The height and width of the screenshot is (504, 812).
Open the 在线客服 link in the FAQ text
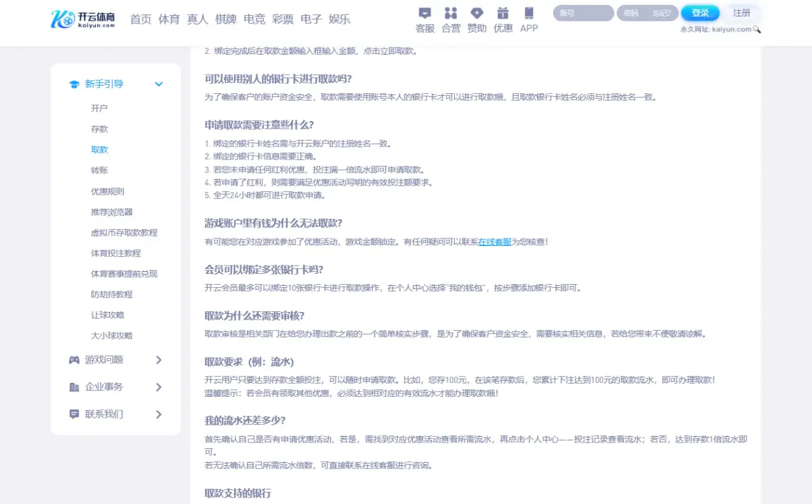click(x=494, y=242)
